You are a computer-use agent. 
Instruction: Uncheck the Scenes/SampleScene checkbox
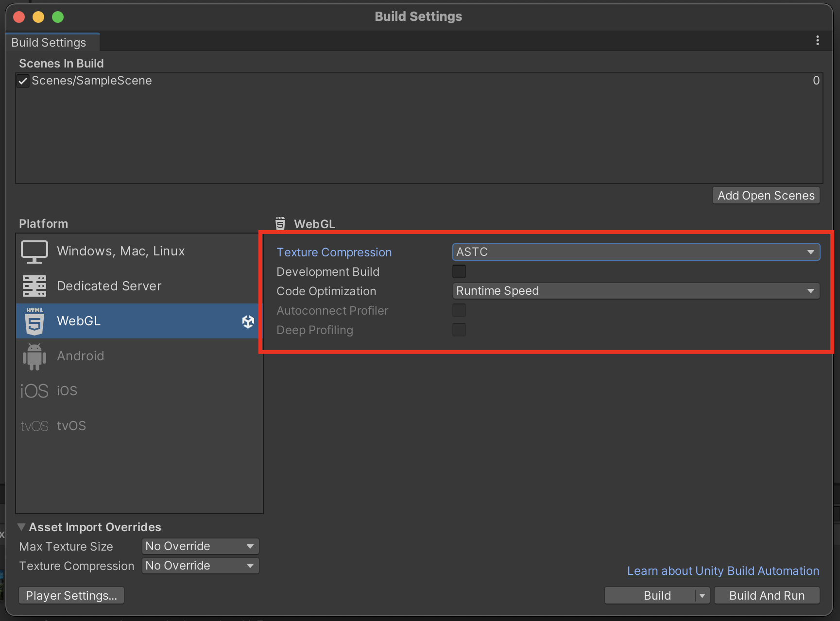[x=23, y=81]
